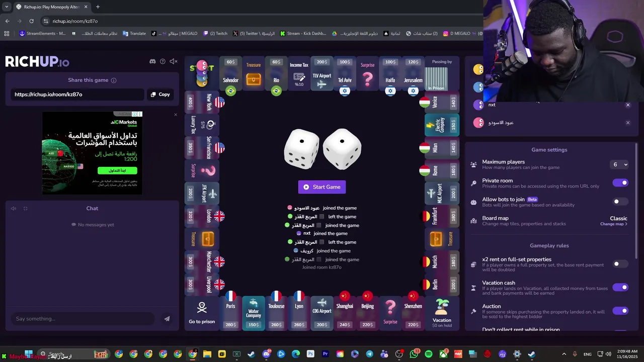Close the IC Markets advertisement

[x=176, y=115]
